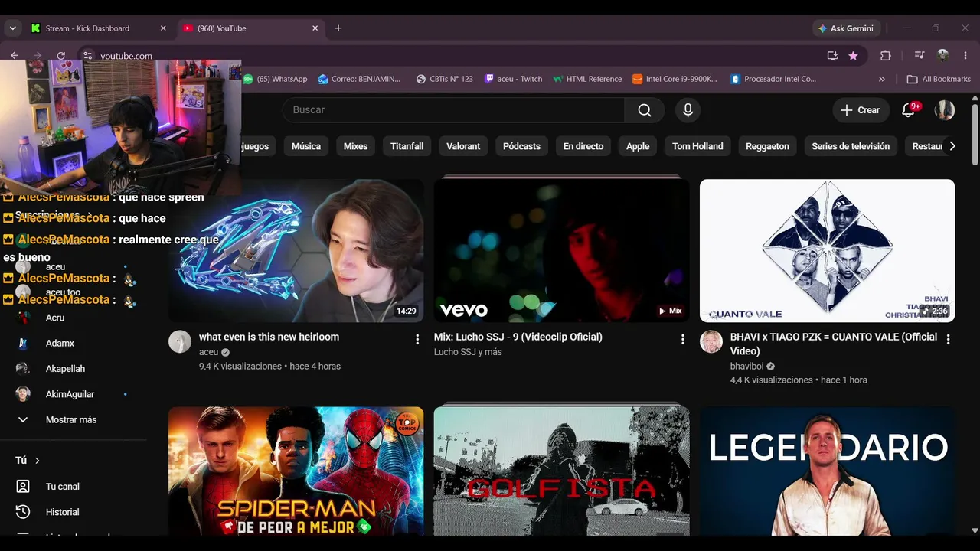Open the Akapellah channel in sidebar
Image resolution: width=980 pixels, height=551 pixels.
[65, 369]
